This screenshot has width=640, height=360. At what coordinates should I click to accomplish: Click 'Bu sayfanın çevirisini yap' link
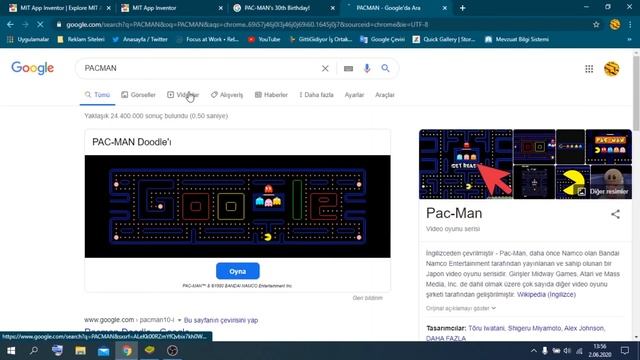(x=221, y=320)
